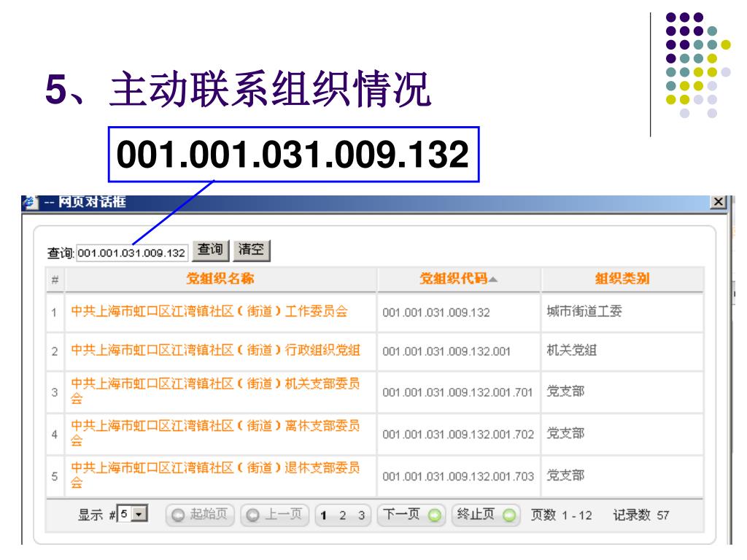Go to 下一页 next page
Screen dimensions: 747x560
click(x=411, y=515)
